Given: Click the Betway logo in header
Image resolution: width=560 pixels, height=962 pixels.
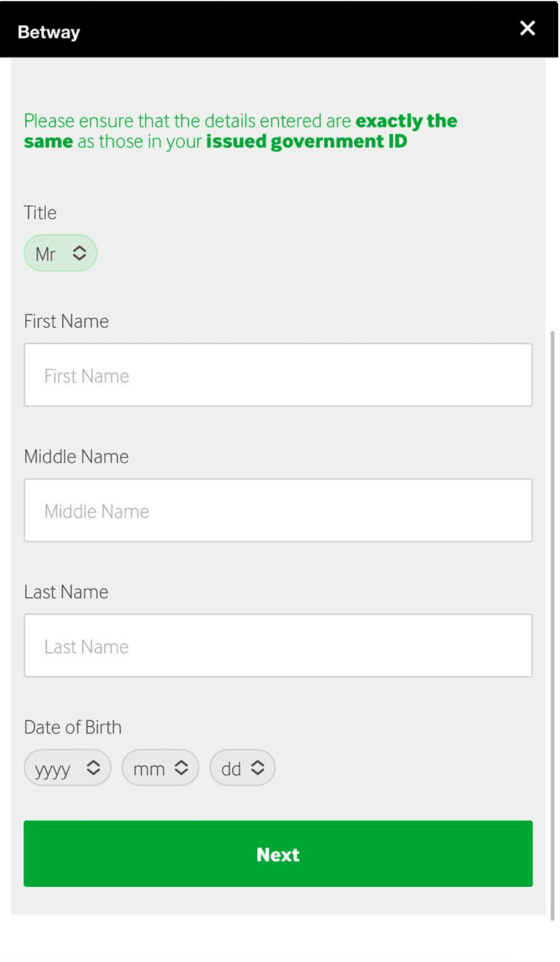Looking at the screenshot, I should point(49,32).
